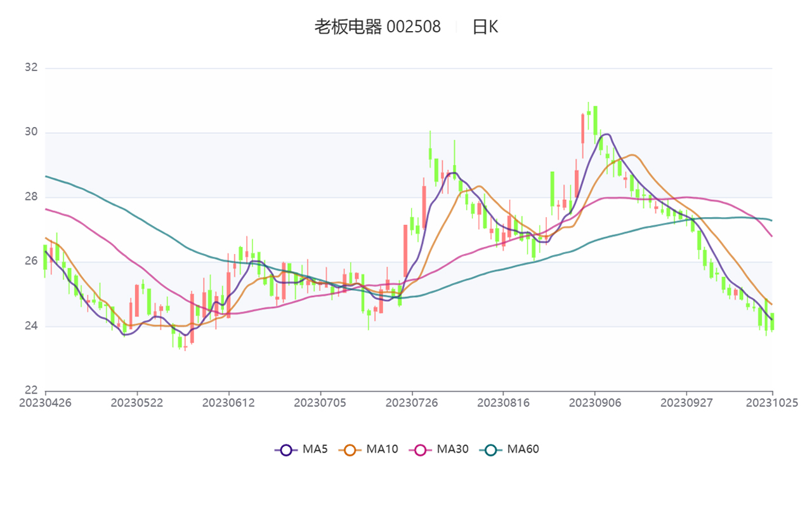Click the 20230726 date axis label

point(412,403)
